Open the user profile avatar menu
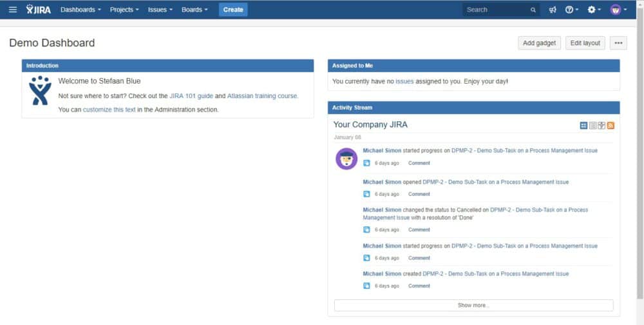 (618, 10)
